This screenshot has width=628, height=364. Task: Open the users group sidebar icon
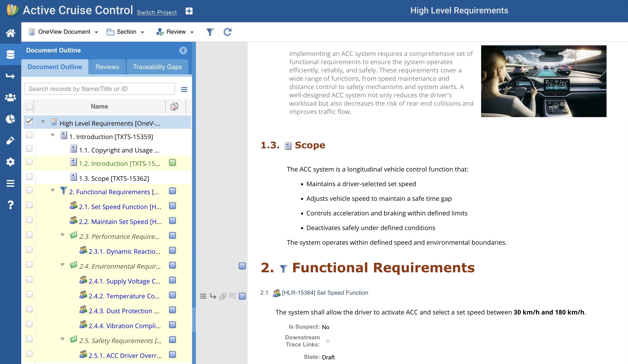click(10, 97)
